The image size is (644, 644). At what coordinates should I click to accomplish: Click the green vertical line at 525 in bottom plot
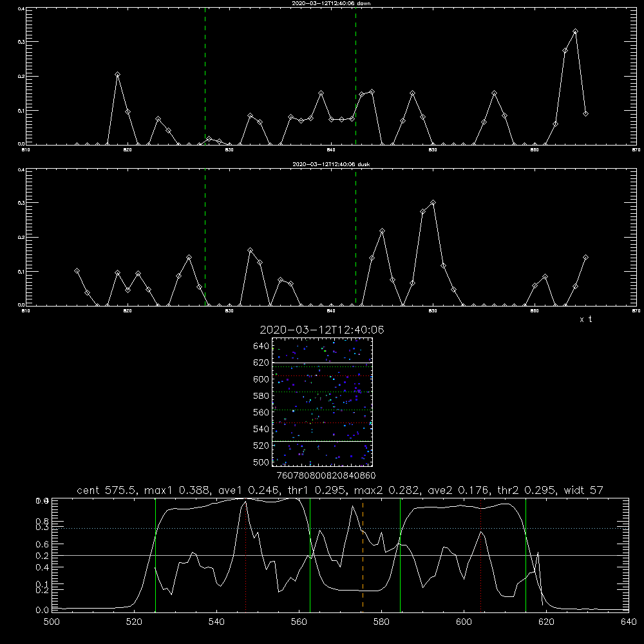click(155, 555)
